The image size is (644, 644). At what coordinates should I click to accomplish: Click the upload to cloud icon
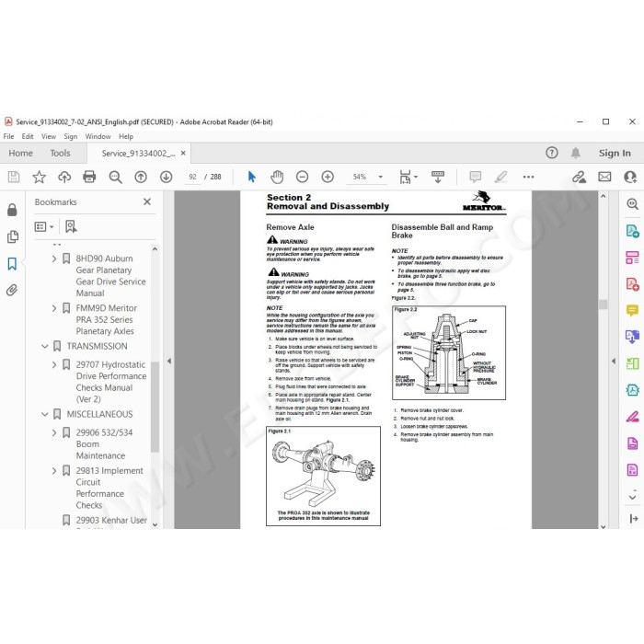[x=64, y=177]
